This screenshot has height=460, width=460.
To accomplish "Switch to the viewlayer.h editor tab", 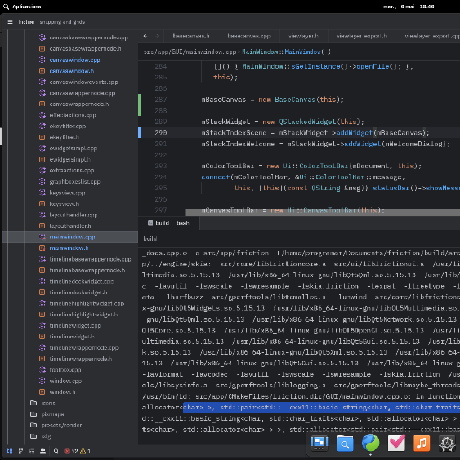I will pos(303,36).
